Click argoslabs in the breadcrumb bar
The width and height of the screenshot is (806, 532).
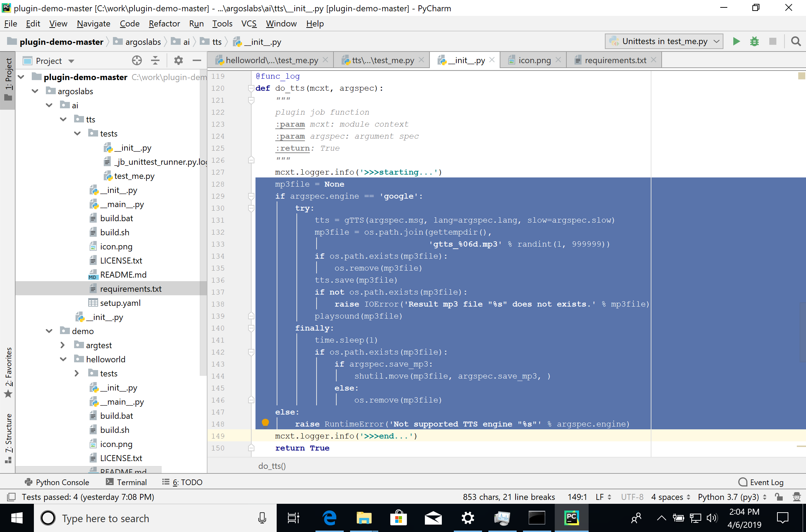137,42
